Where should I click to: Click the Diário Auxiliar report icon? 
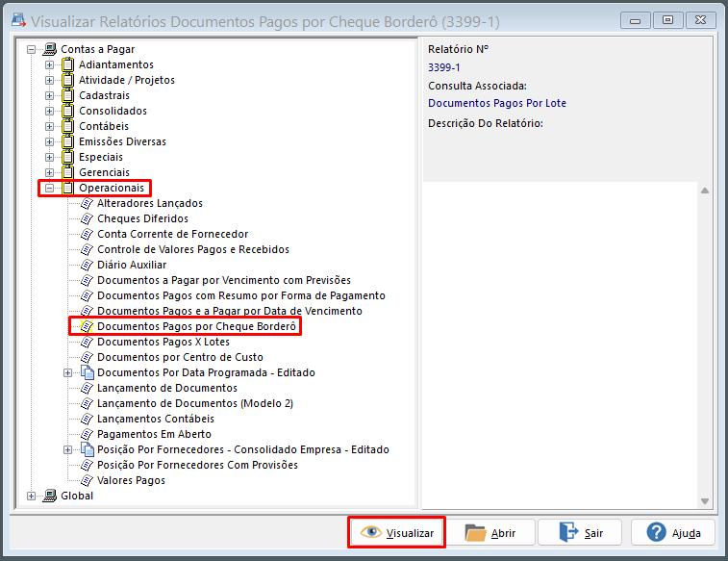pos(87,265)
